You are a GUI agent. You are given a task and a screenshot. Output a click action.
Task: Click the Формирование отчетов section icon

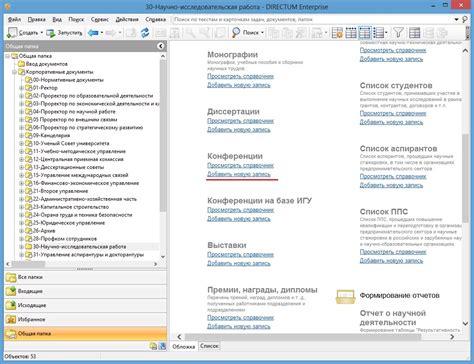[345, 296]
